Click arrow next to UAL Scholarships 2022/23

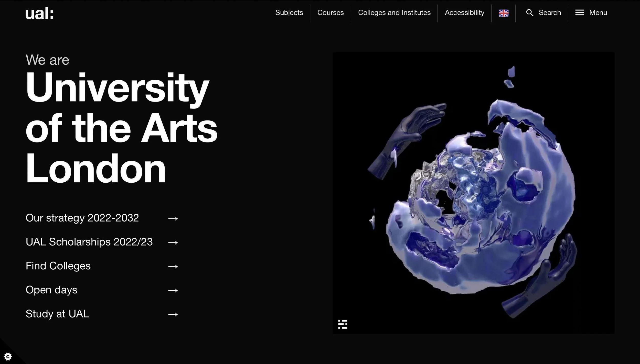tap(173, 242)
